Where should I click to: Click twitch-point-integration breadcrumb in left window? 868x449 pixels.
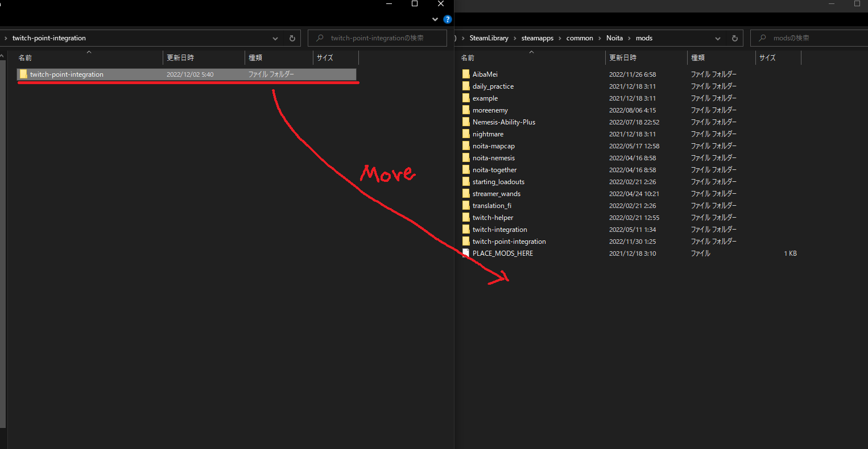pyautogui.click(x=49, y=38)
